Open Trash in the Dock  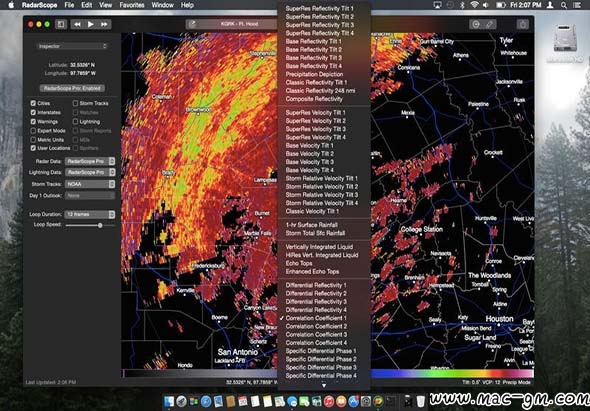[x=421, y=401]
